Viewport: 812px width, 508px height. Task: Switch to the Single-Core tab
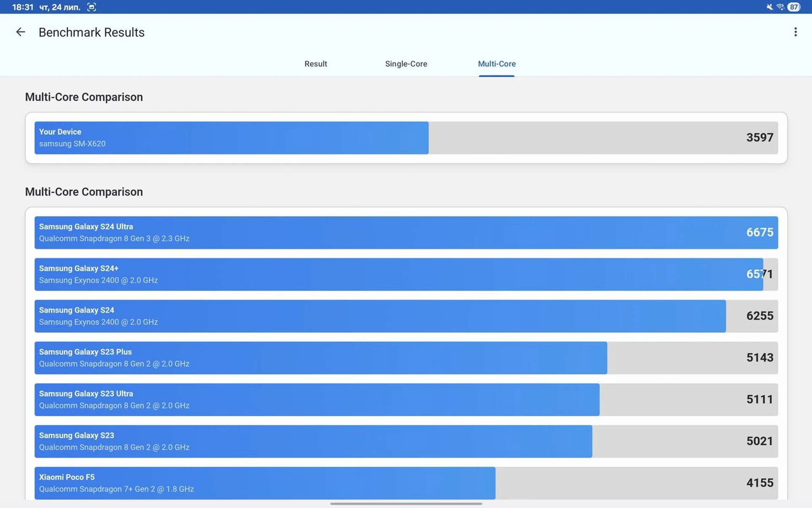(406, 64)
